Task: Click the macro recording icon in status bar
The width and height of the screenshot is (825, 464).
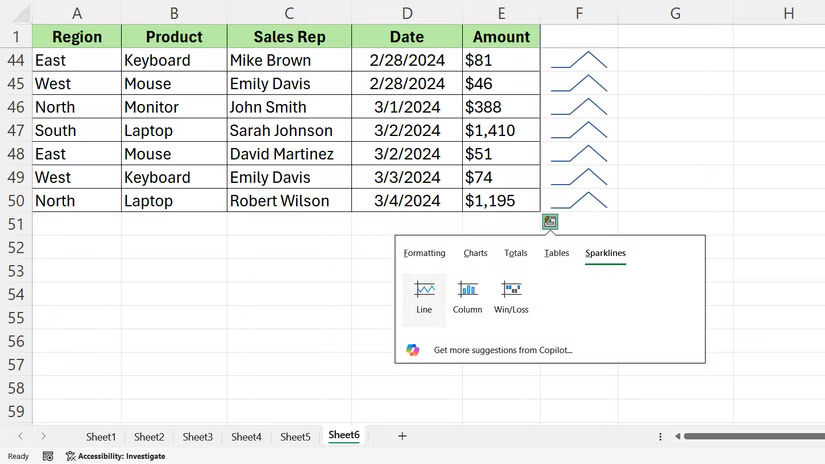Action: coord(48,456)
